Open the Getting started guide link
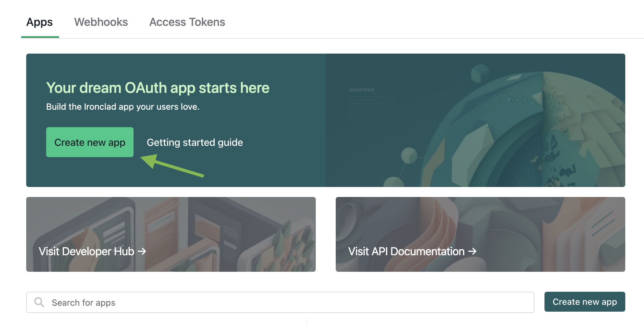 [x=195, y=142]
